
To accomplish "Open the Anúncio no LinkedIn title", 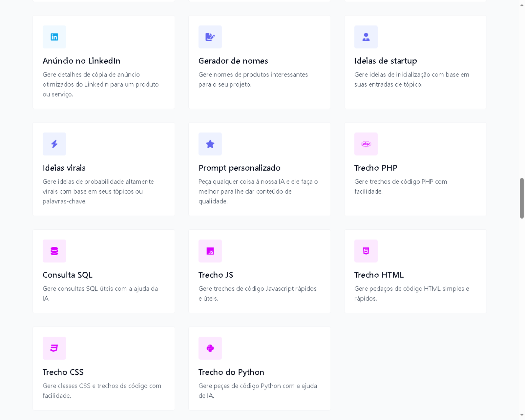I will click(81, 61).
